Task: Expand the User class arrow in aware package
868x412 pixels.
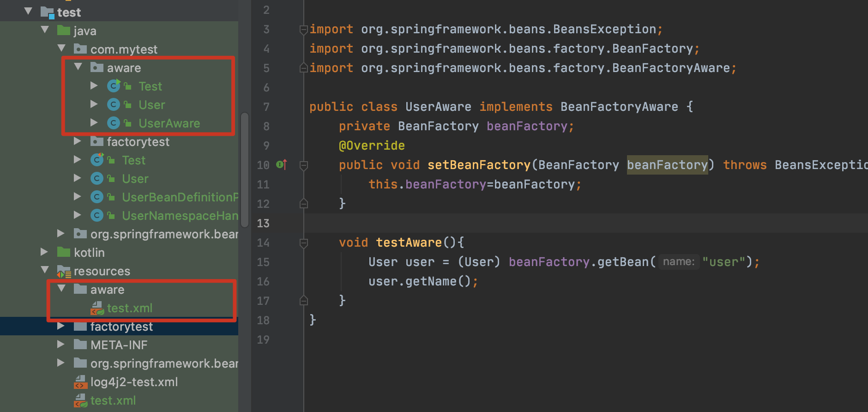Action: pyautogui.click(x=94, y=104)
